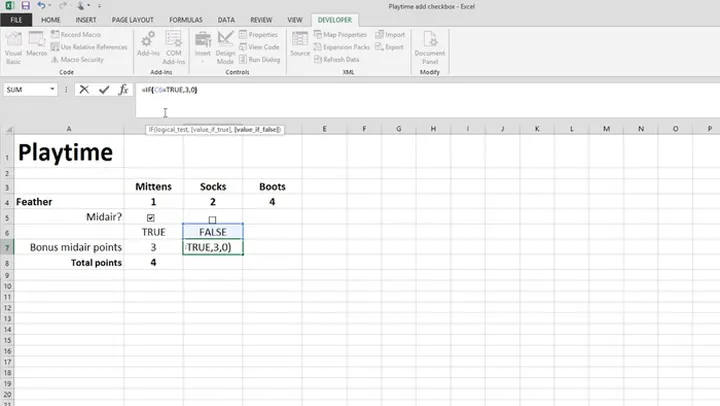Viewport: 720px width, 406px height.
Task: Click the Boots header cell
Action: [x=272, y=186]
